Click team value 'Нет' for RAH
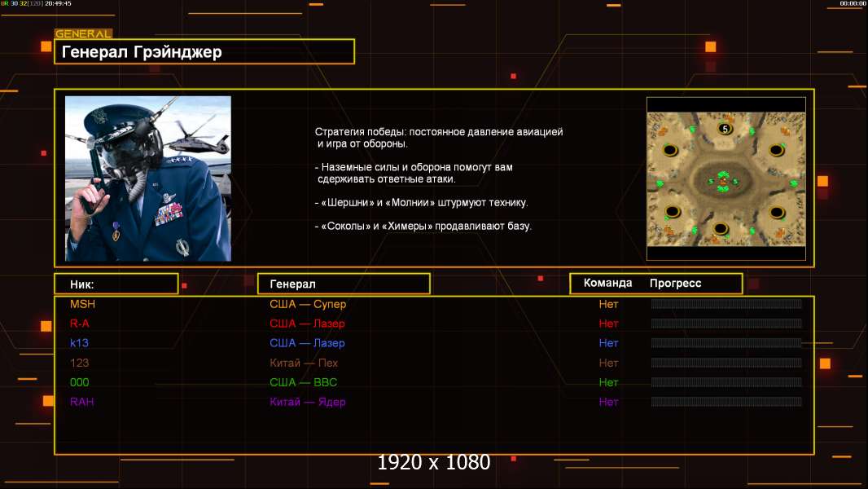Screen dimensions: 868x489 [608, 402]
